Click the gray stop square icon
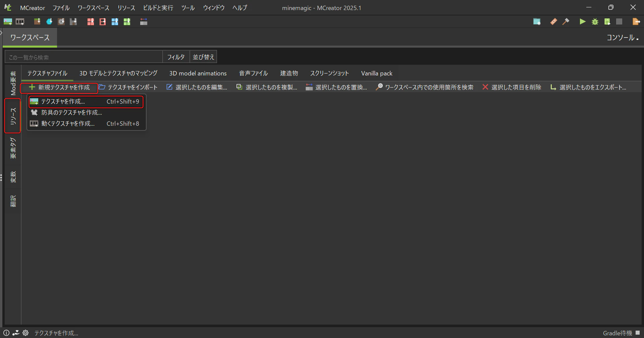Screen dimensions: 644x338 [x=619, y=22]
